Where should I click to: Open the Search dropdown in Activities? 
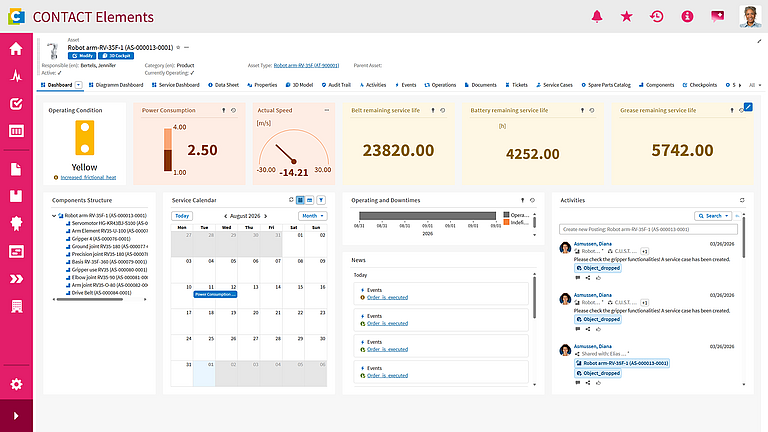click(x=713, y=216)
